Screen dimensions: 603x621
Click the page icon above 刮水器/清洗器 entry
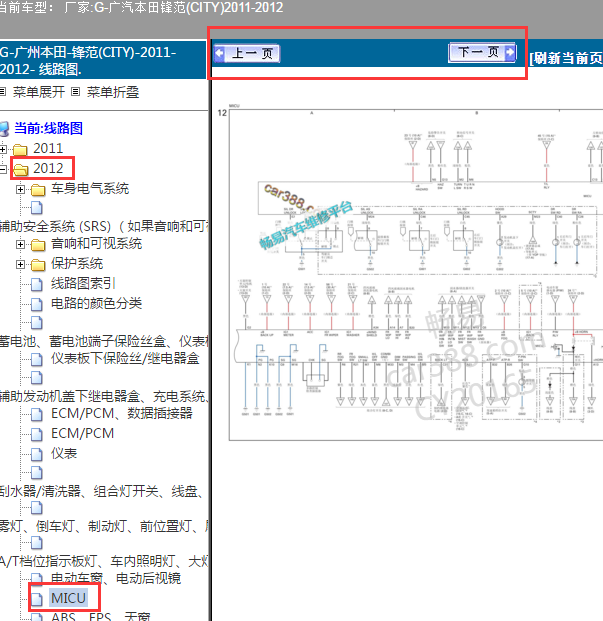coord(37,472)
